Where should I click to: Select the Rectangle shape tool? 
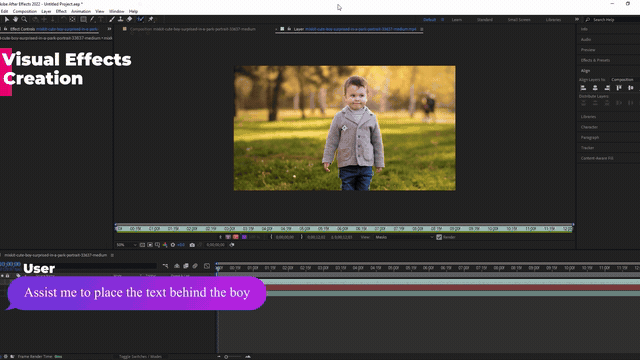(83, 19)
